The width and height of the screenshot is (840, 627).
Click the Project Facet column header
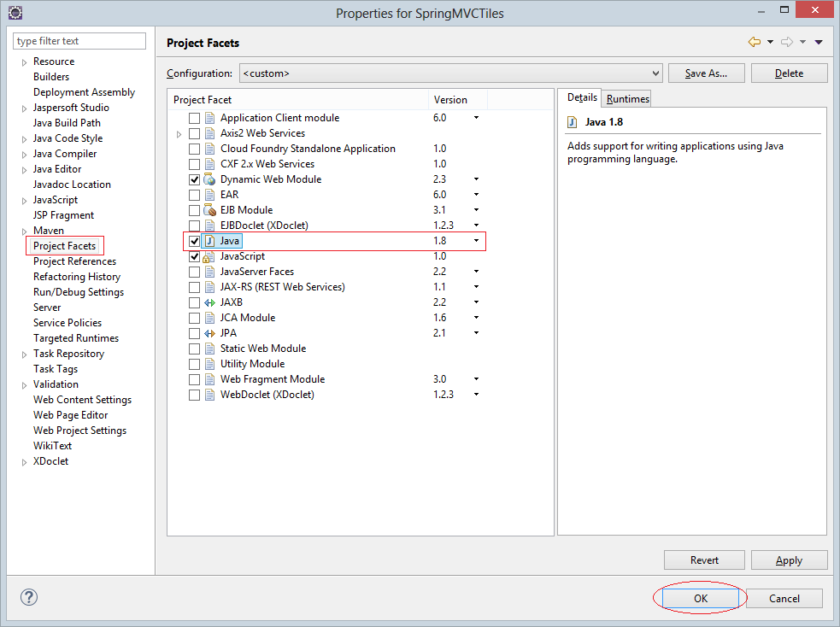(x=298, y=100)
